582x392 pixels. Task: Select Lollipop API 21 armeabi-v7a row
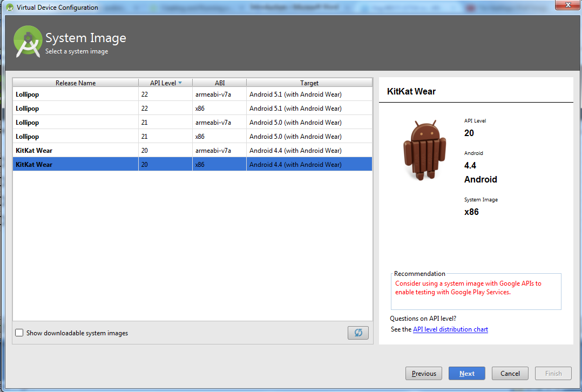(192, 123)
